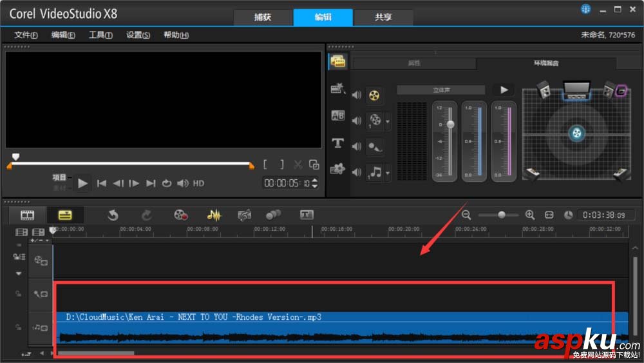The height and width of the screenshot is (363, 644).
Task: Open the Title (T) library
Action: coord(337,143)
